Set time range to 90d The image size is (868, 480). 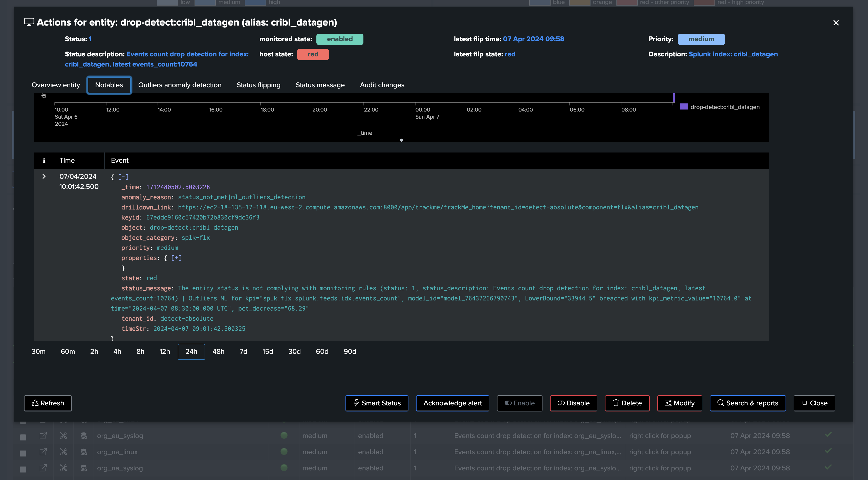pyautogui.click(x=350, y=351)
